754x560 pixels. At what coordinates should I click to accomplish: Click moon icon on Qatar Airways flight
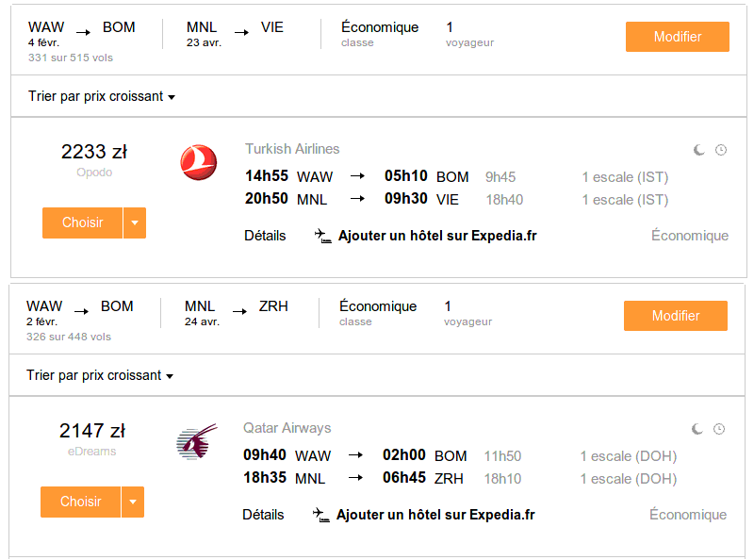click(x=697, y=429)
